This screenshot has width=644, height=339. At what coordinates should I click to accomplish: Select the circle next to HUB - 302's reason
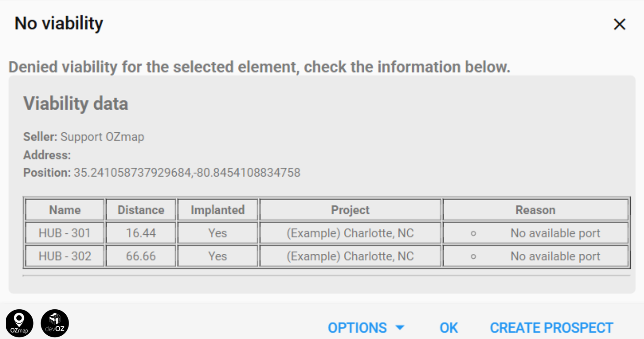(x=473, y=256)
